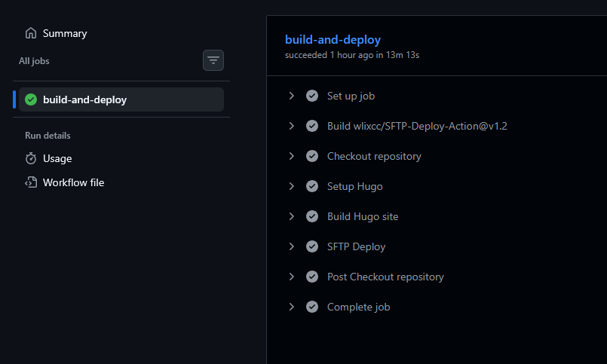
Task: Open the Usage run details
Action: point(57,158)
